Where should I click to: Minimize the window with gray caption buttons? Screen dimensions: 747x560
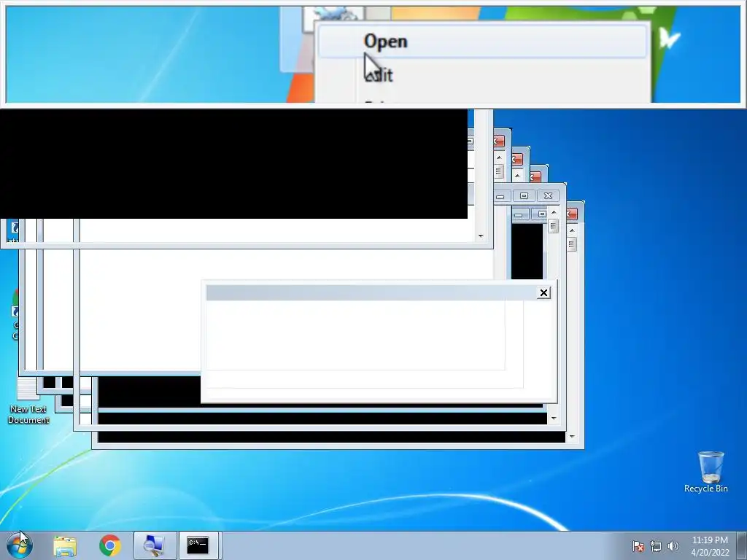click(500, 196)
